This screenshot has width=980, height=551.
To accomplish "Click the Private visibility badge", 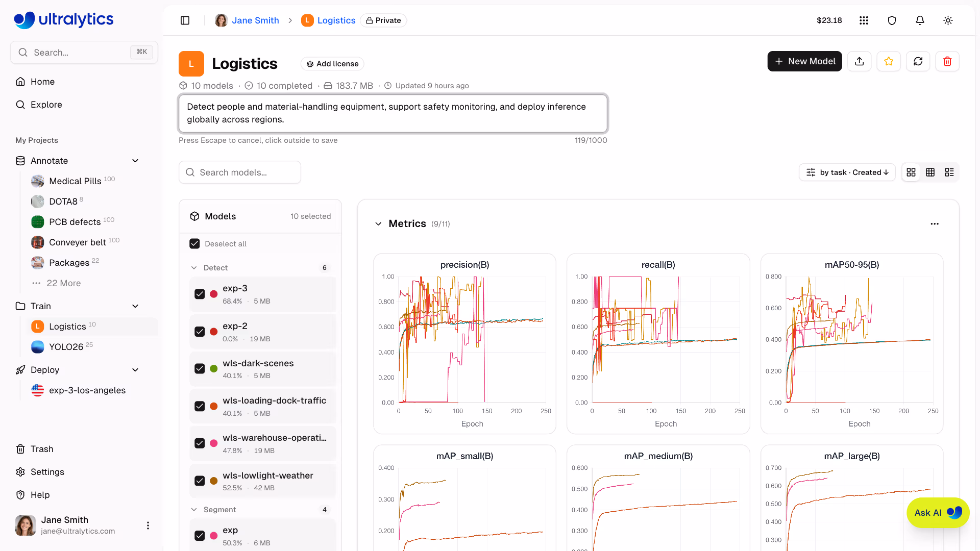I will (x=383, y=20).
